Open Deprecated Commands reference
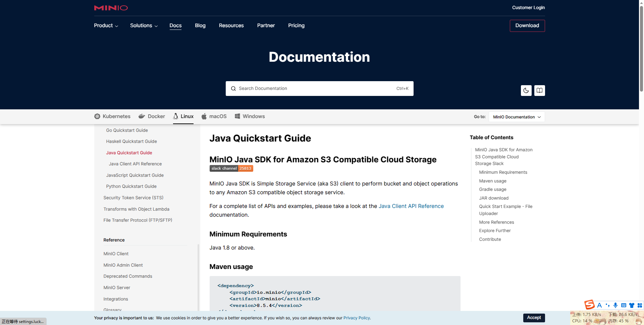 tap(128, 276)
